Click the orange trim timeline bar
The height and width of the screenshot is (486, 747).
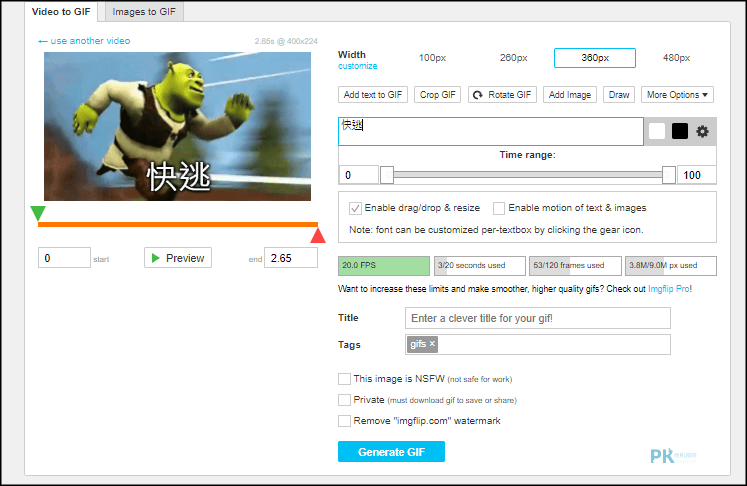[178, 224]
